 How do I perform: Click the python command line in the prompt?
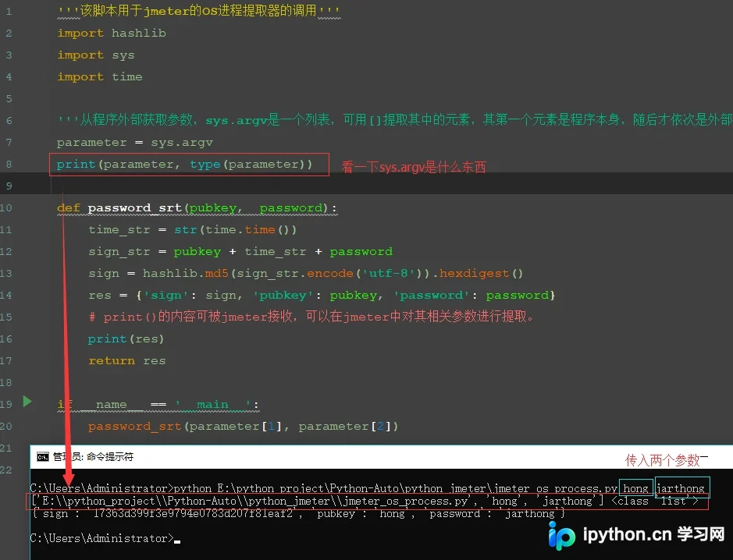click(x=368, y=488)
